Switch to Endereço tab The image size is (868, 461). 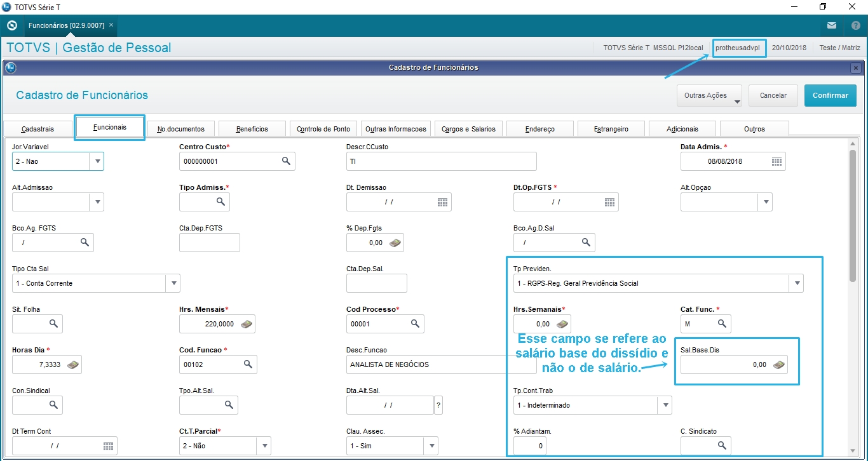540,129
